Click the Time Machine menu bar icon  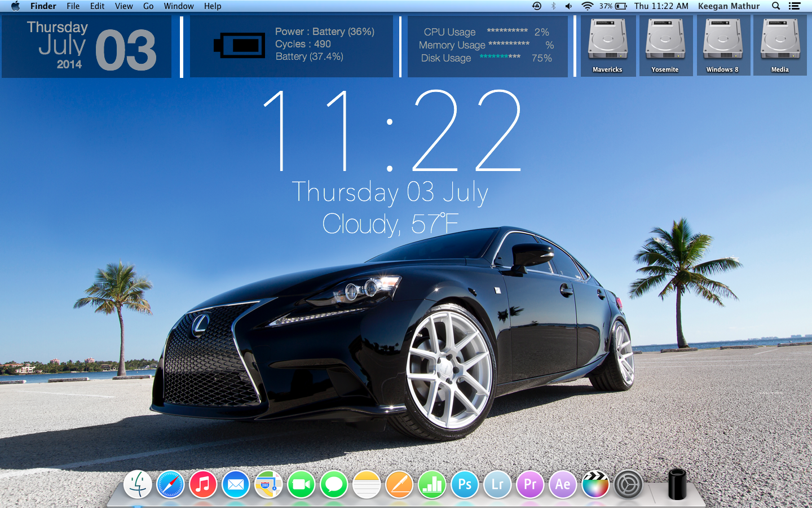[537, 6]
